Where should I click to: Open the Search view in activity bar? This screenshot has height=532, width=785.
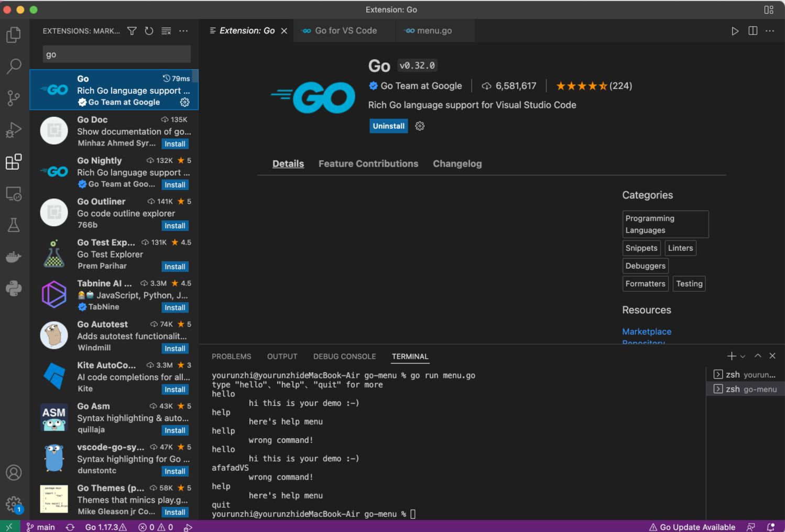(x=14, y=66)
